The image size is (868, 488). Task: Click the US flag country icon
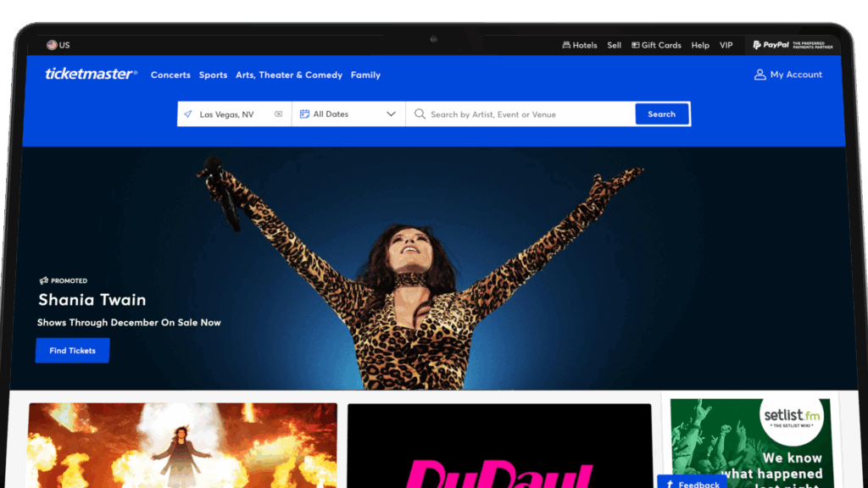tap(52, 45)
